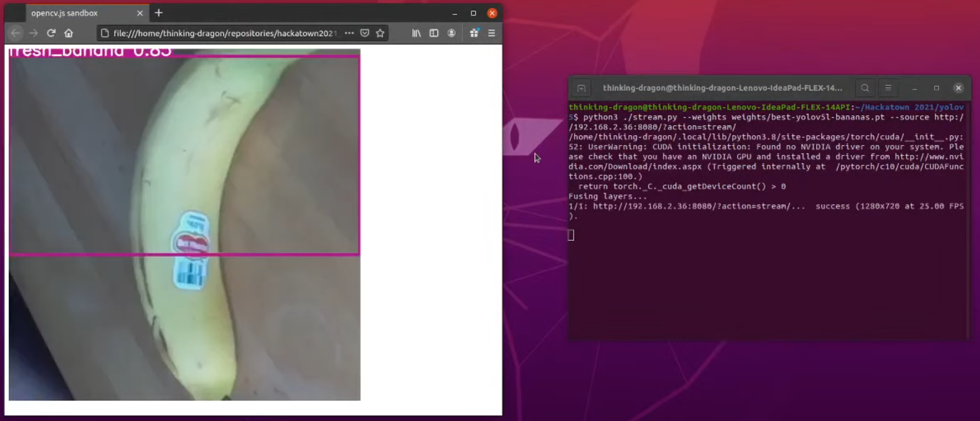Save page to Pocket

[x=365, y=33]
